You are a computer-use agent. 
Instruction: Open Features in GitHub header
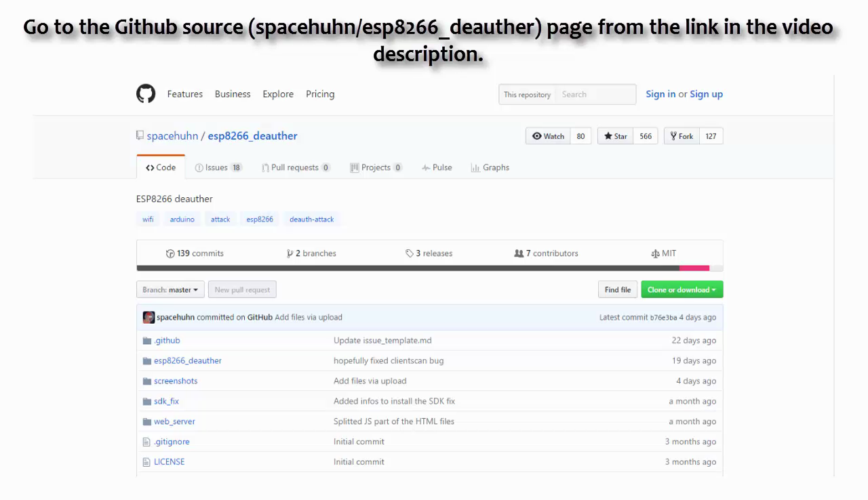pos(185,94)
